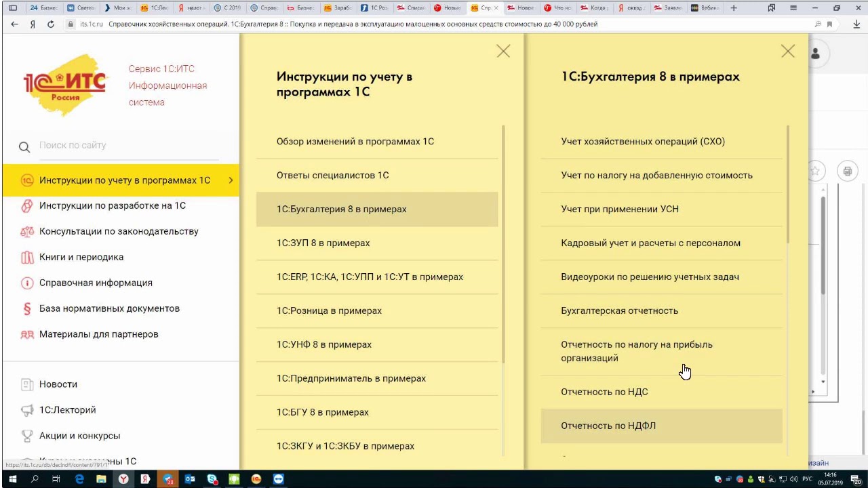Open 1С:ЗУП 8 в примерах
The width and height of the screenshot is (868, 488).
377,243
